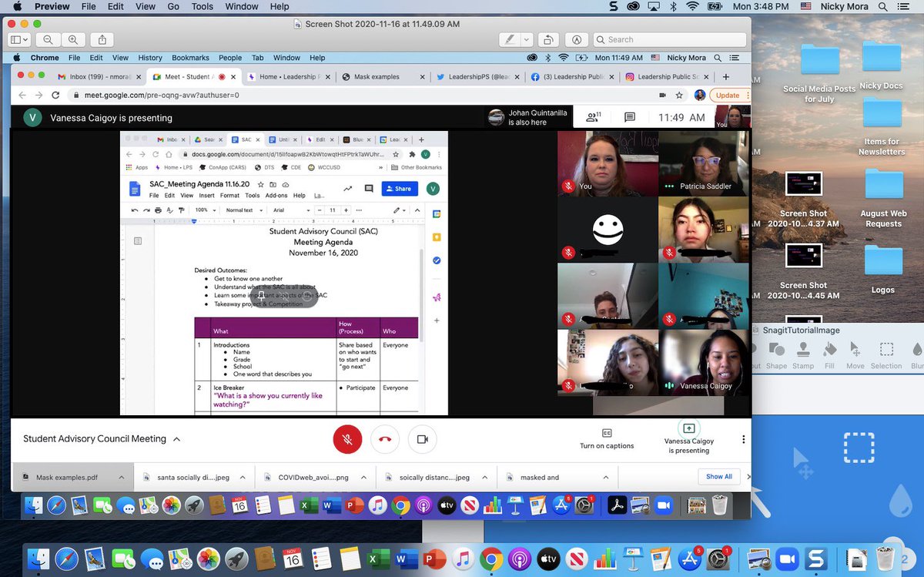Click the Chrome reload page icon

tap(55, 96)
